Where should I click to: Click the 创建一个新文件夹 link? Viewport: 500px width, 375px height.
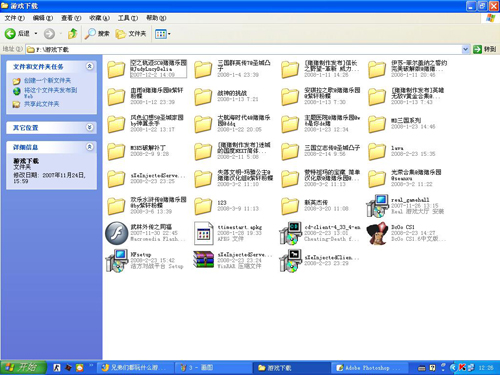47,80
